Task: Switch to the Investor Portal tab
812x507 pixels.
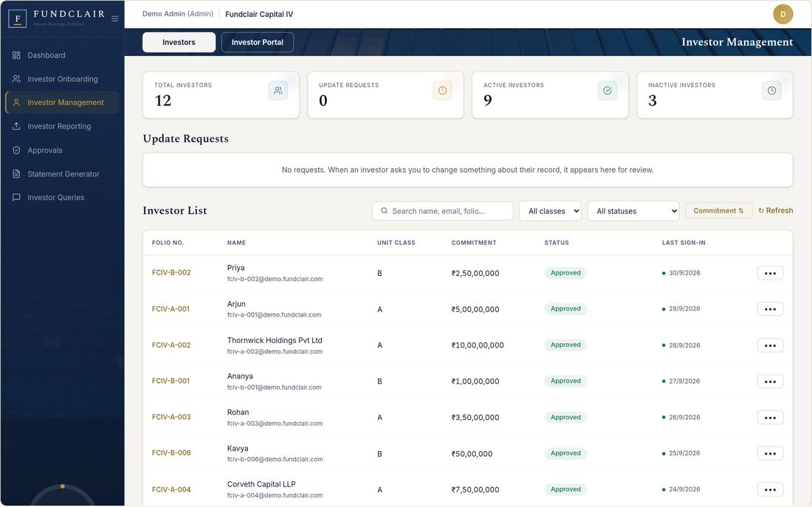Action: [258, 43]
